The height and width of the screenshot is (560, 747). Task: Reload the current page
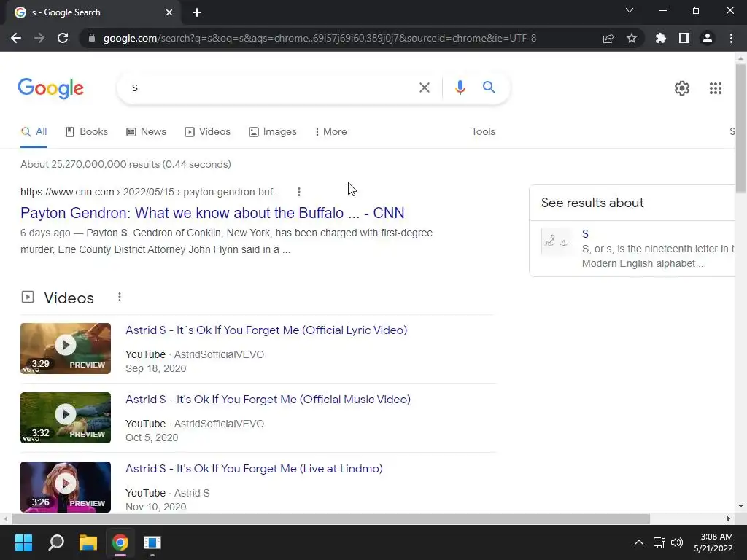pyautogui.click(x=63, y=38)
